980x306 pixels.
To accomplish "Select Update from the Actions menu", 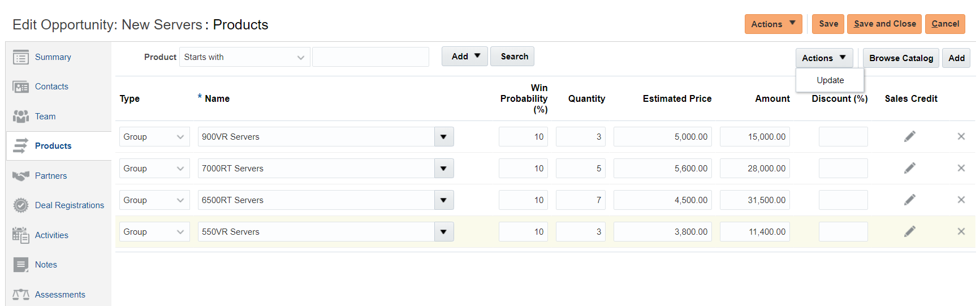I will [830, 80].
